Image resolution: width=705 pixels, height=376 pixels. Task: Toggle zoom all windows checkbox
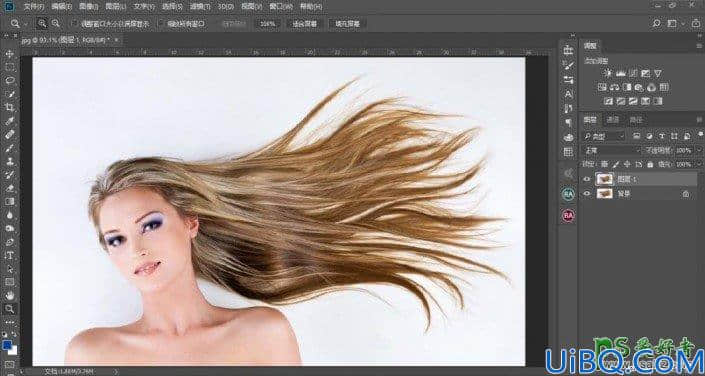162,23
